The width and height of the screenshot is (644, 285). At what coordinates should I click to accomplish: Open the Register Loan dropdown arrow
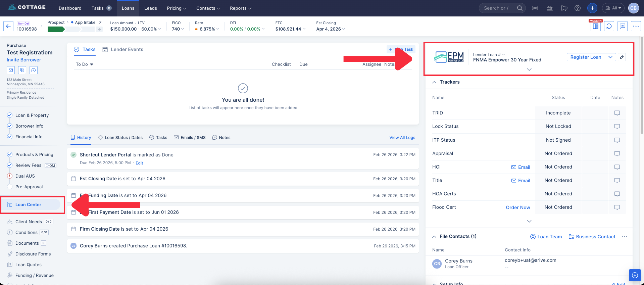(610, 57)
